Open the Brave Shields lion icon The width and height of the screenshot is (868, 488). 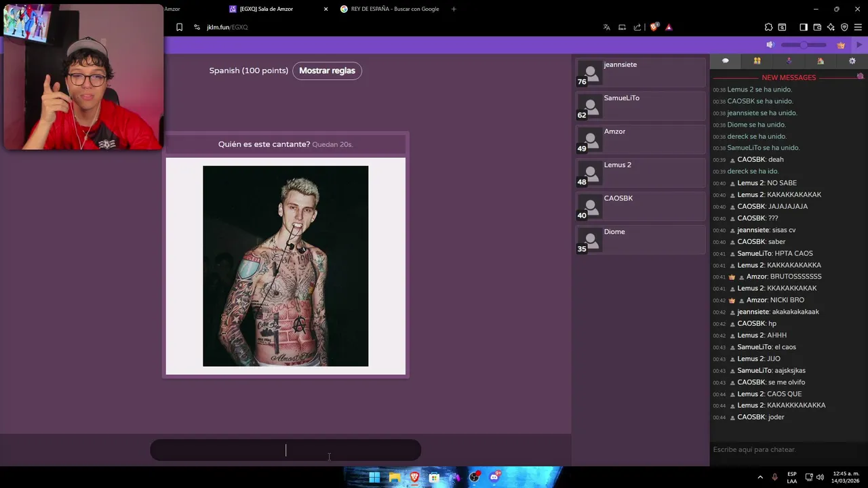pos(654,27)
